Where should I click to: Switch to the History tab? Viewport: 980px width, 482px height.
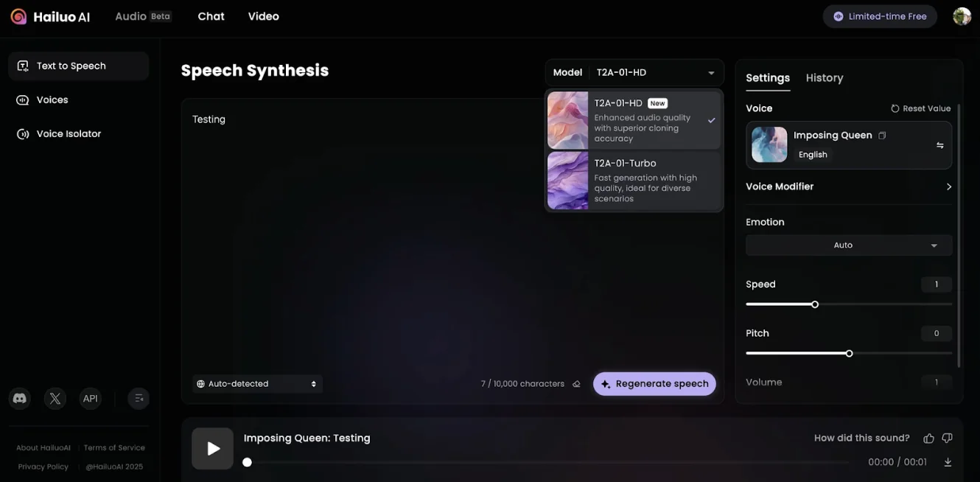click(825, 78)
